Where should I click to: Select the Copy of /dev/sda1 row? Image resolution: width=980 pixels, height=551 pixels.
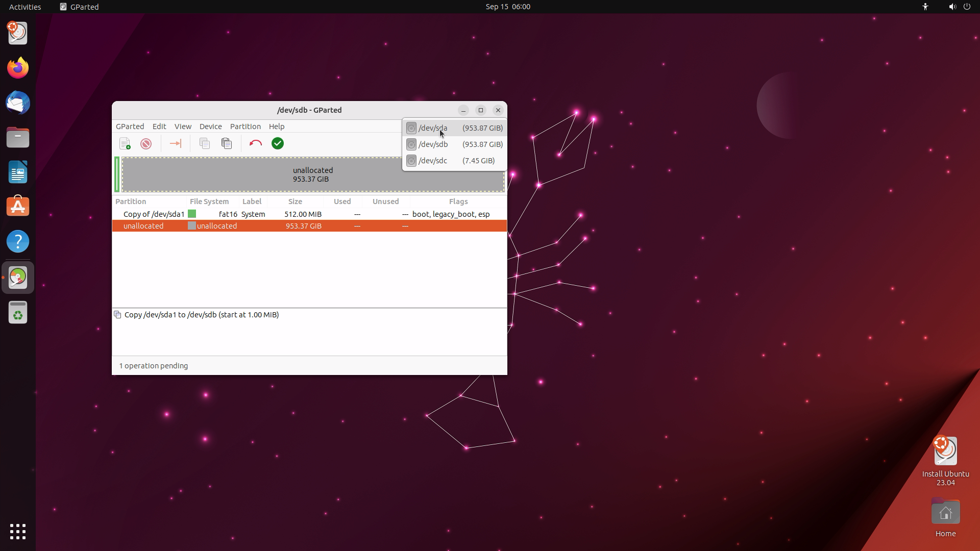coord(309,214)
